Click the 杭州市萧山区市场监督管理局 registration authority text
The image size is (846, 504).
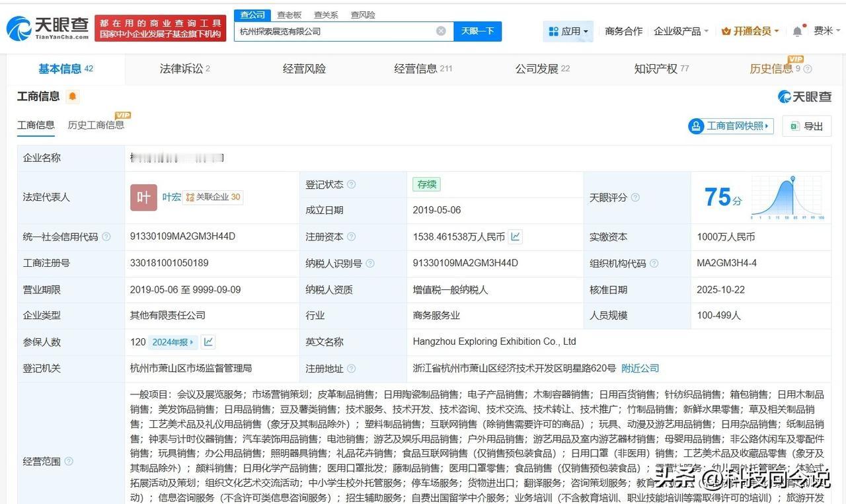[191, 368]
